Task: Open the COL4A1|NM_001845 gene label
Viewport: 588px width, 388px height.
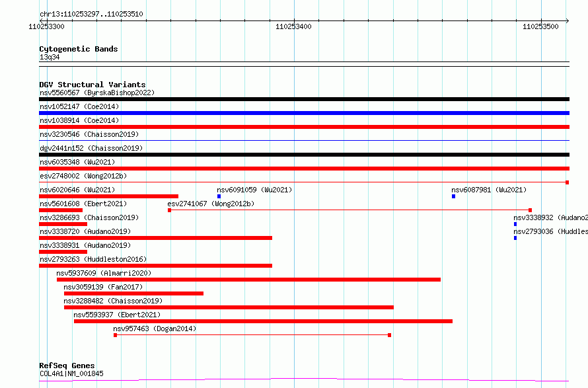Action: tap(71, 373)
